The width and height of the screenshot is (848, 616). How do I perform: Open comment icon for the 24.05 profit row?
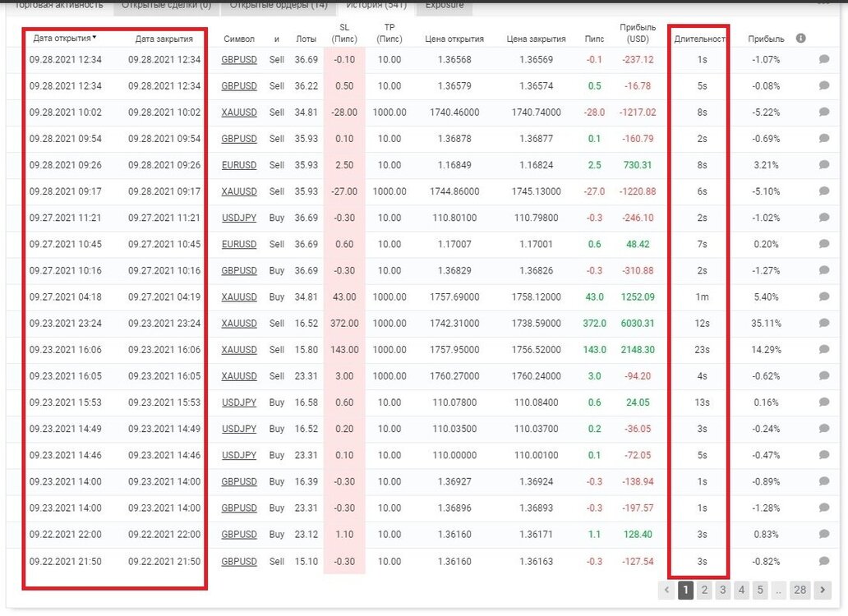tap(824, 402)
